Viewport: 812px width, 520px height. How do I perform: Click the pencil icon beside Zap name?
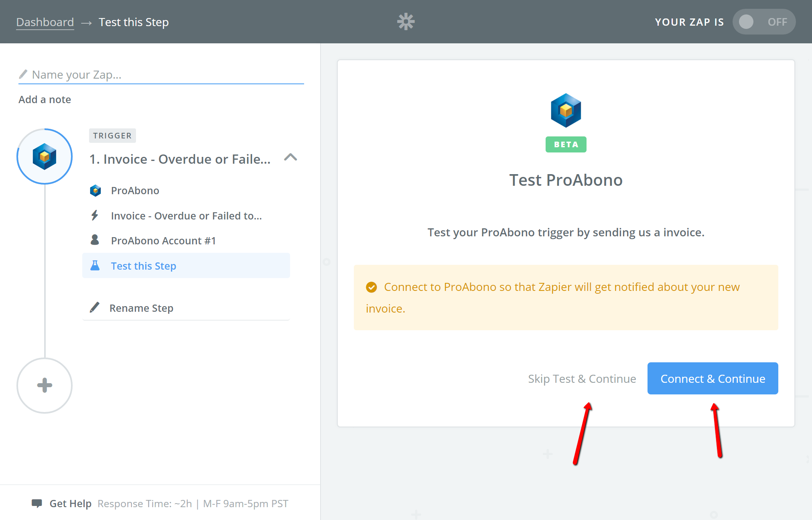tap(23, 74)
